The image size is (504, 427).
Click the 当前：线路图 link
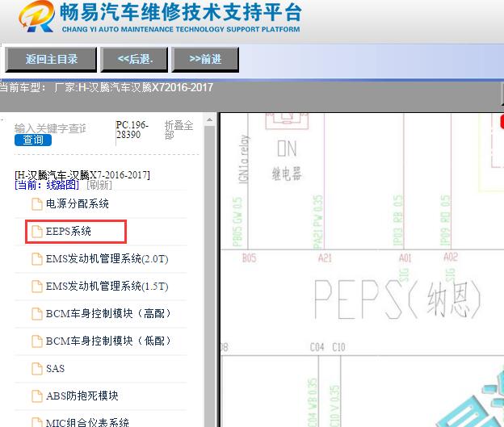(47, 185)
